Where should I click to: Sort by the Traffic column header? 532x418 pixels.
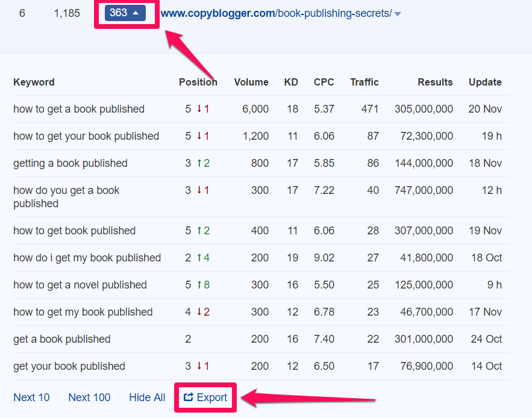[365, 83]
